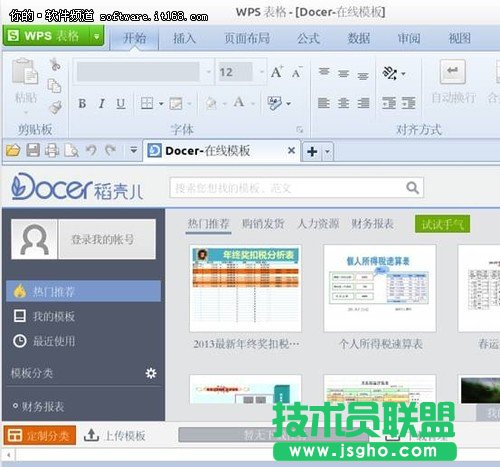Switch to the 审阅 ribbon tab
Image resolution: width=500 pixels, height=467 pixels.
pos(409,38)
